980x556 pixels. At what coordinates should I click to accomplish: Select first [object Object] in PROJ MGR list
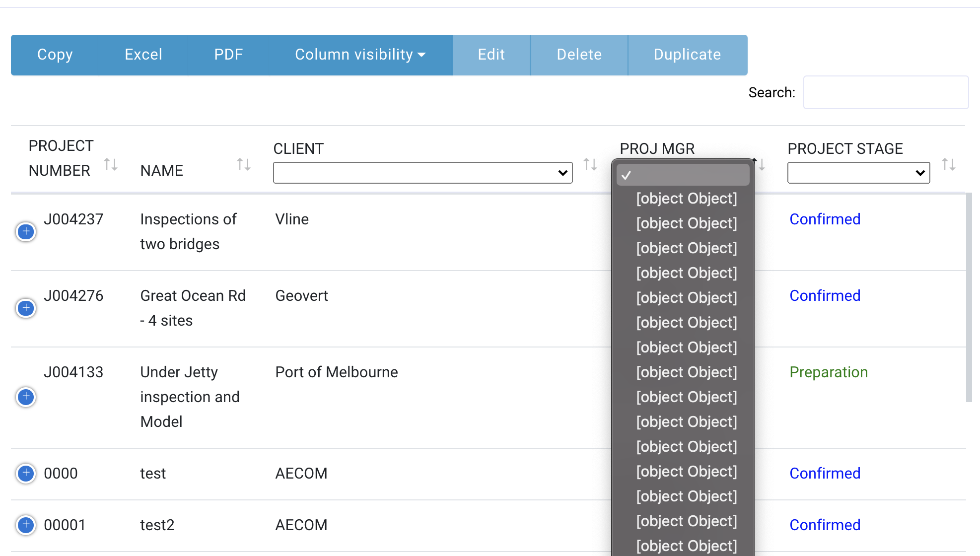(687, 199)
